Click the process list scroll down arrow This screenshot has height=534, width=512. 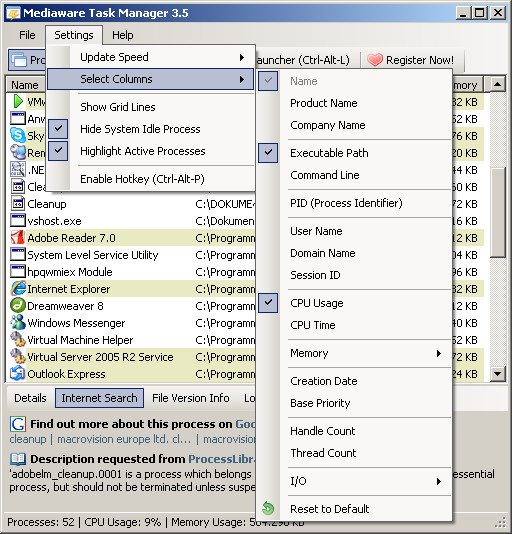(498, 374)
